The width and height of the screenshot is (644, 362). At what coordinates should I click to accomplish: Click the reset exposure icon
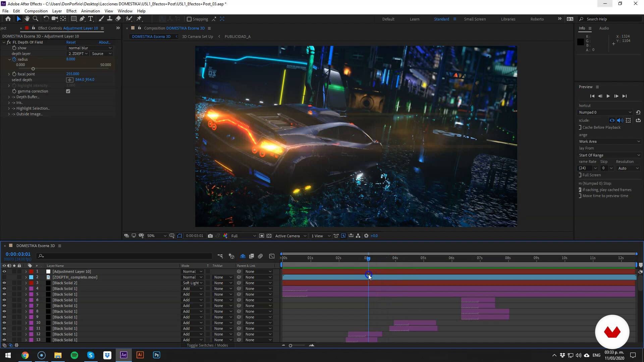[x=366, y=236]
